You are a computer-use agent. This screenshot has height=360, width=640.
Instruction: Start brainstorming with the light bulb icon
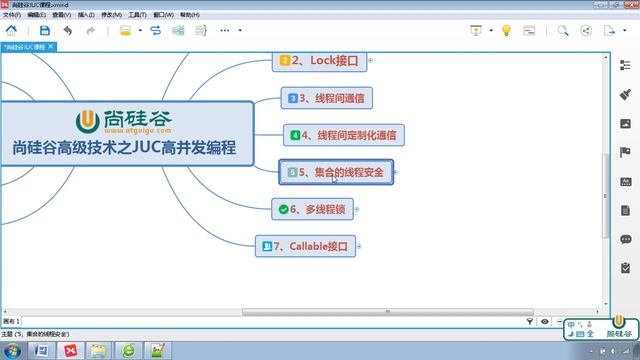506,30
